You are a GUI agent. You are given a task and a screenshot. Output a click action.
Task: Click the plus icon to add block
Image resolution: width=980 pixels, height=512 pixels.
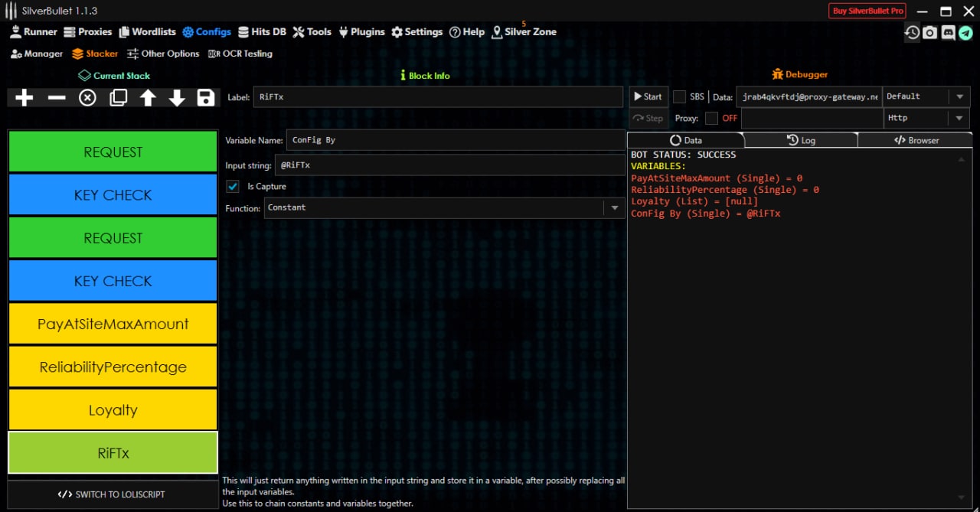pos(24,98)
